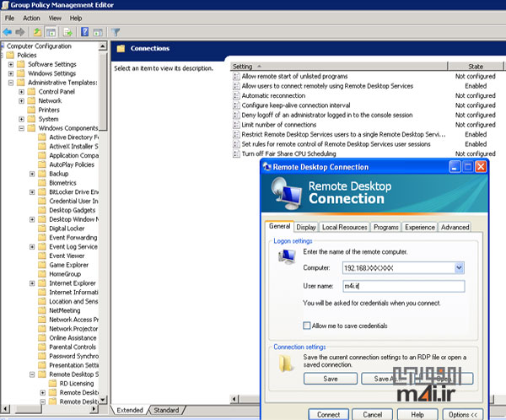Switch to the Programs tab
506x420 pixels.
385,227
